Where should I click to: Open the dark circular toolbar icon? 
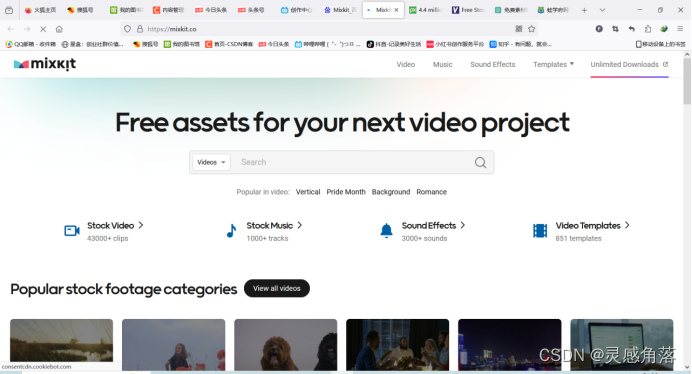(599, 29)
